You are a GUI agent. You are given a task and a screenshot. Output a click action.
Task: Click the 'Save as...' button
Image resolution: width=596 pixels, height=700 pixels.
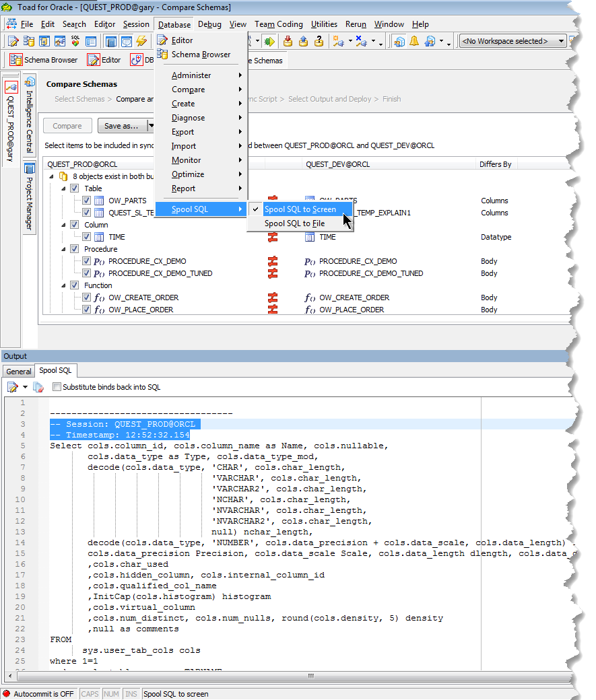[121, 126]
